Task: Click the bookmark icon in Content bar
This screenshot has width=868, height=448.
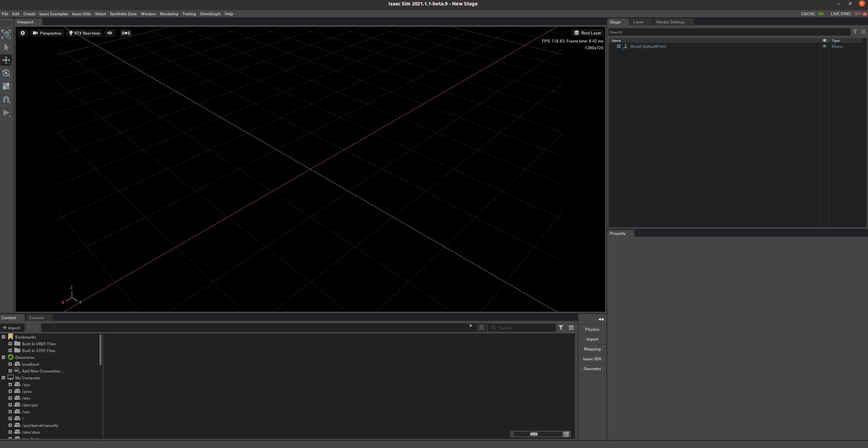Action: (481, 328)
